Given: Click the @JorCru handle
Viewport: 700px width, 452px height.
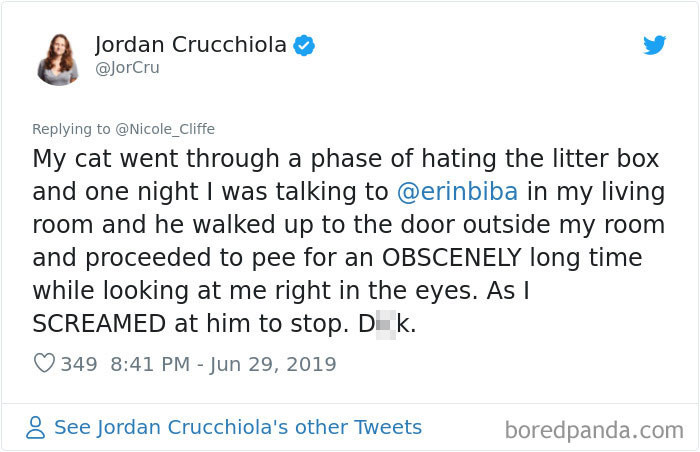Looking at the screenshot, I should [x=127, y=68].
